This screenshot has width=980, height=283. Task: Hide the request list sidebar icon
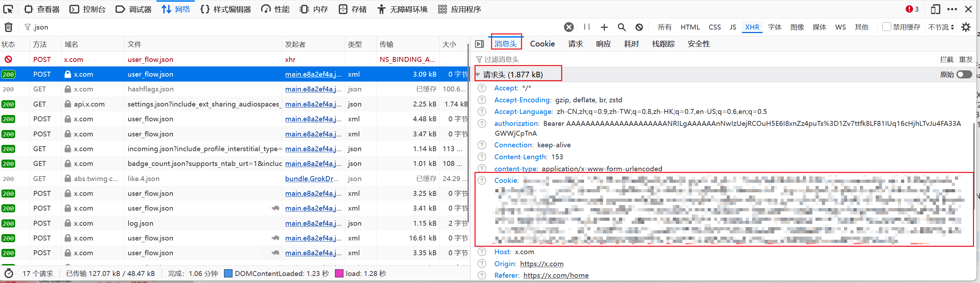[x=479, y=44]
